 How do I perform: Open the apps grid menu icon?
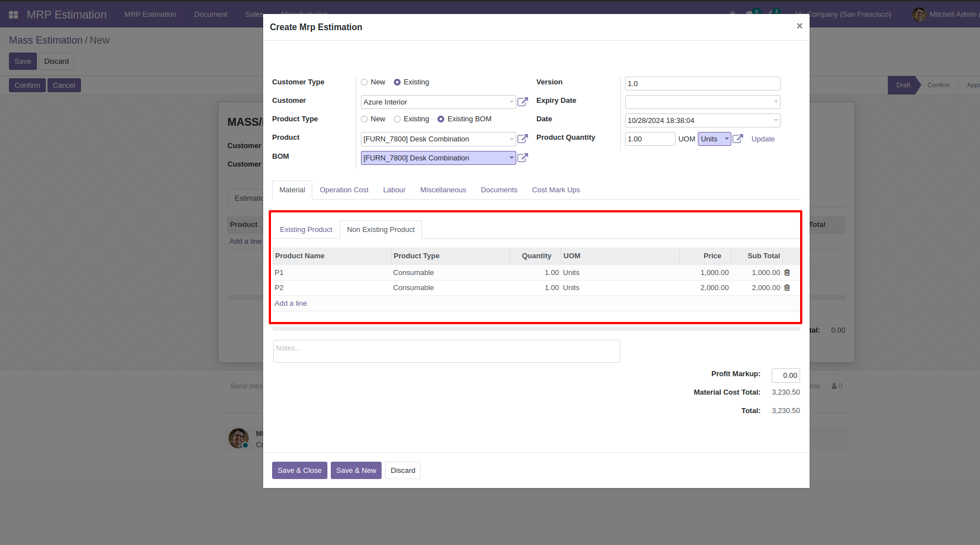coord(13,15)
